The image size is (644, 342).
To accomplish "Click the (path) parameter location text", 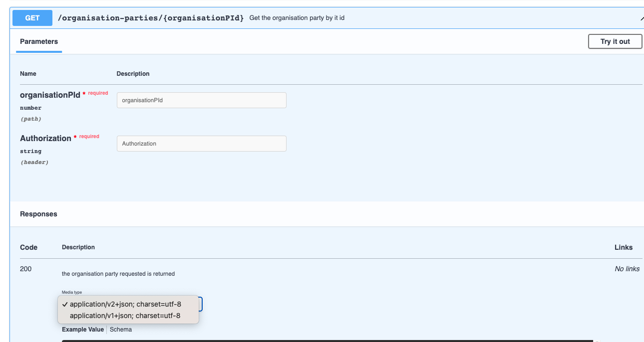I will tap(31, 119).
